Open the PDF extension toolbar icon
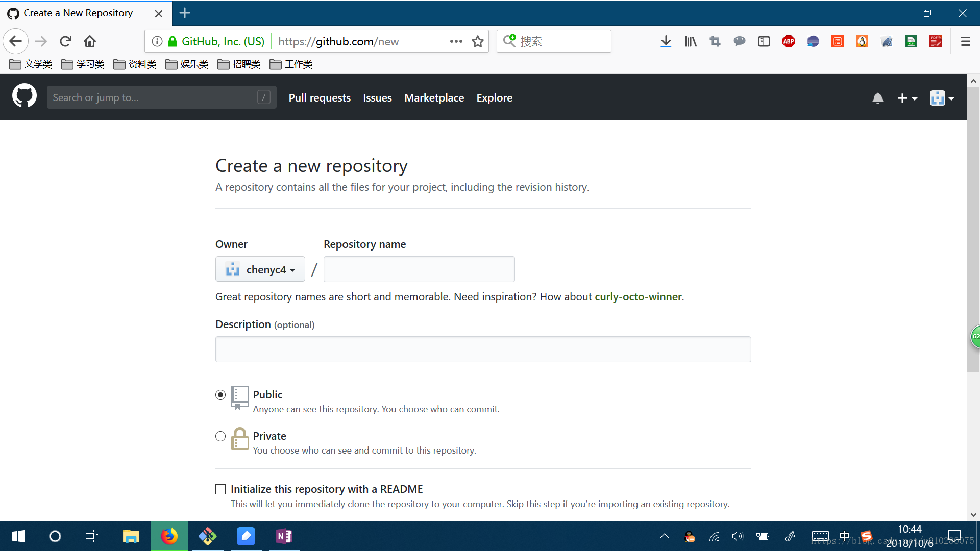Screen dimensions: 980x551 (x=936, y=41)
